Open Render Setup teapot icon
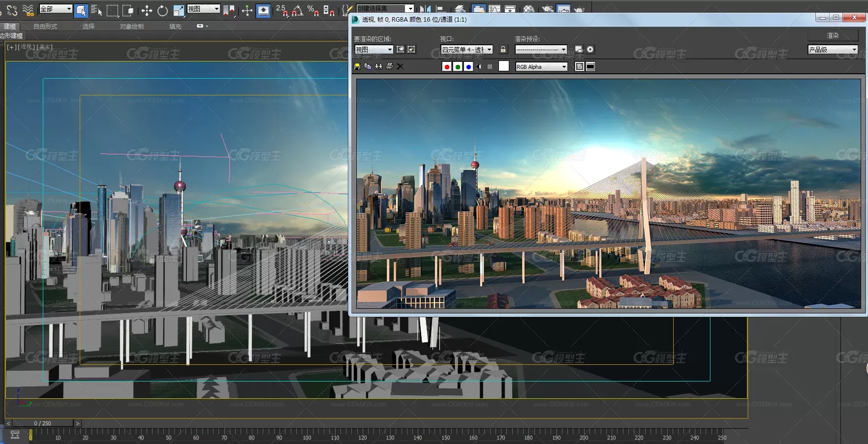The height and width of the screenshot is (444, 868). (x=547, y=9)
